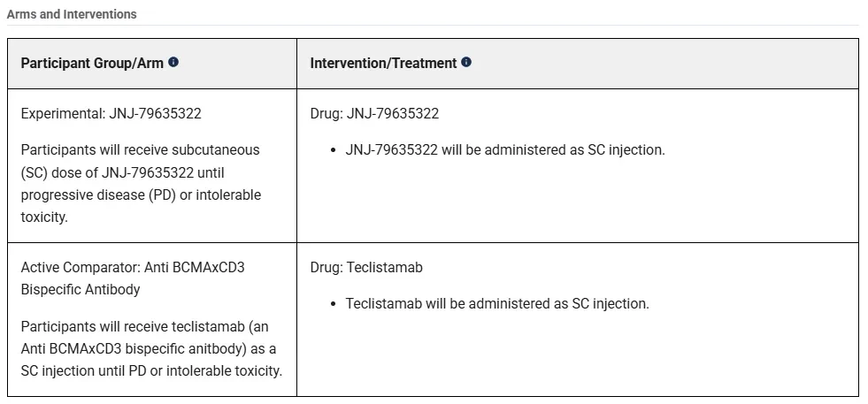Click the progressive disease (PD) text
This screenshot has height=404, width=868.
tap(98, 194)
